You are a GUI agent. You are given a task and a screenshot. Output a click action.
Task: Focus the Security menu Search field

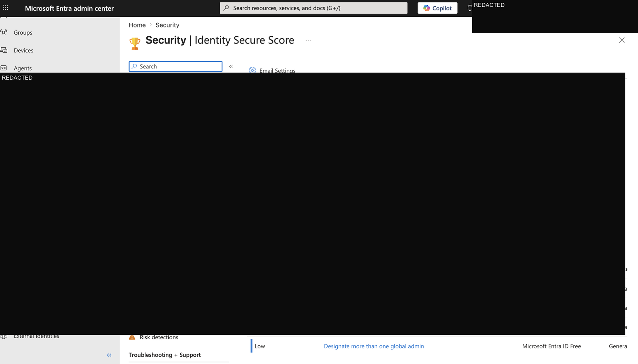175,67
